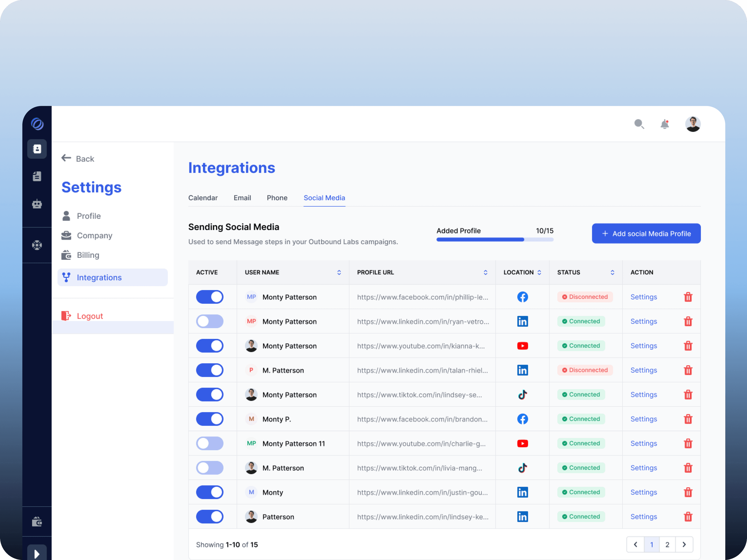Screen dimensions: 747x560
Task: Click Logout
Action: tap(82, 316)
